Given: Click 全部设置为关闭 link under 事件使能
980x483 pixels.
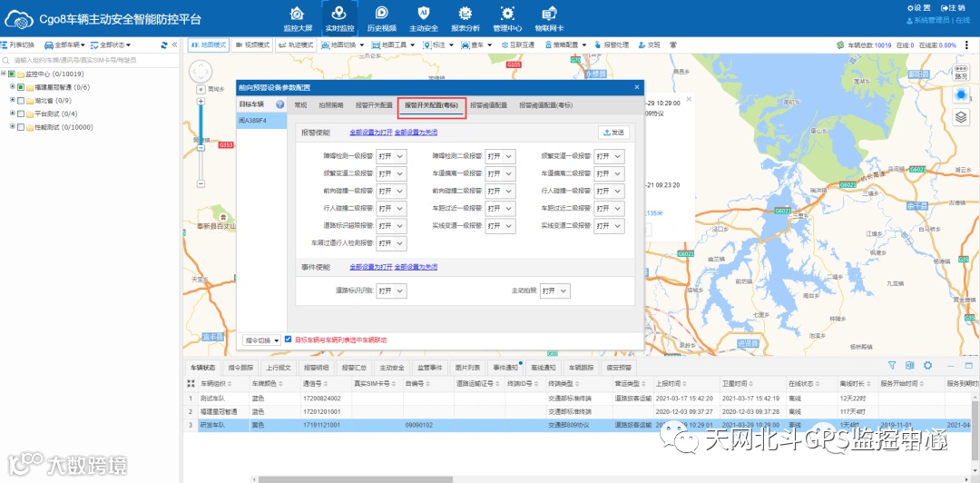Looking at the screenshot, I should point(416,267).
